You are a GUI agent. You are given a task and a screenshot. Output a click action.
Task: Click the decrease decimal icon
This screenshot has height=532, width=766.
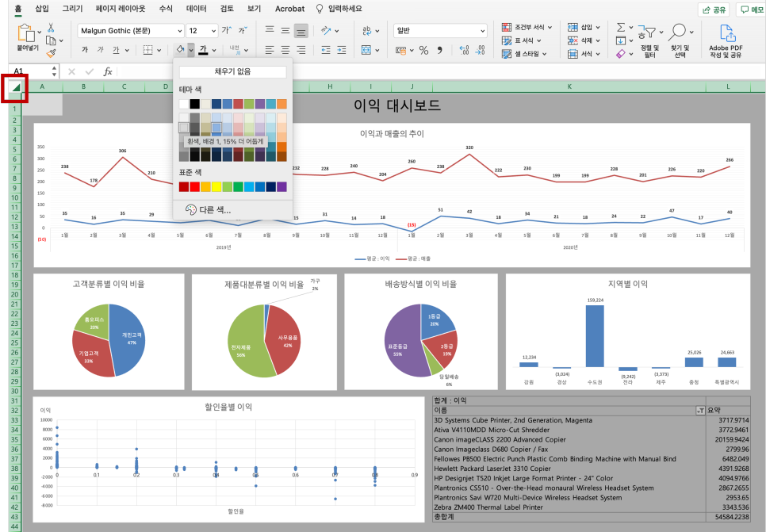[481, 50]
